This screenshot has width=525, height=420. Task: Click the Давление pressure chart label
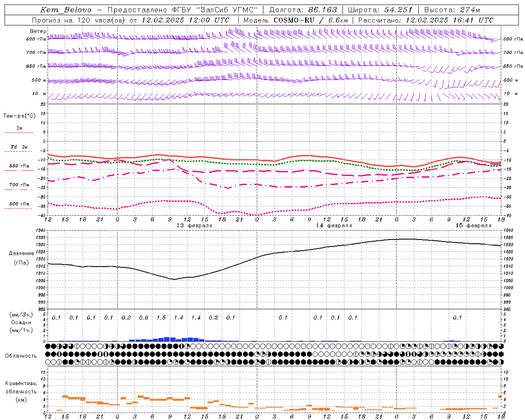[x=21, y=253]
